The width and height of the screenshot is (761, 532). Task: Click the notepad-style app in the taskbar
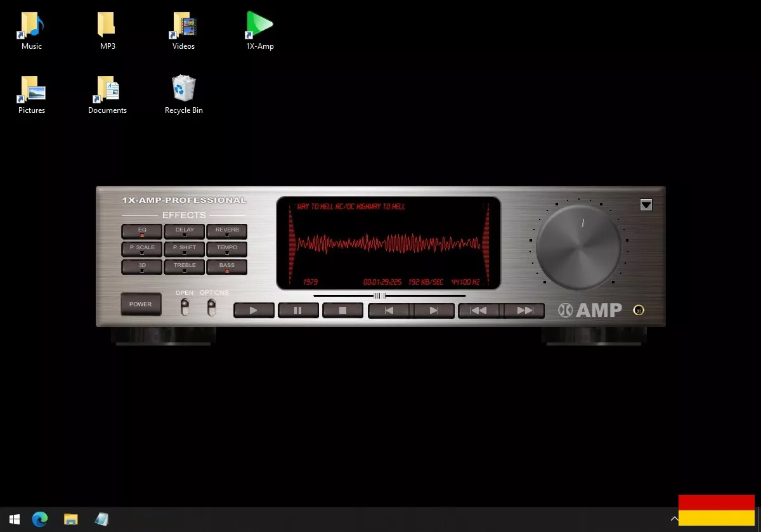point(101,519)
